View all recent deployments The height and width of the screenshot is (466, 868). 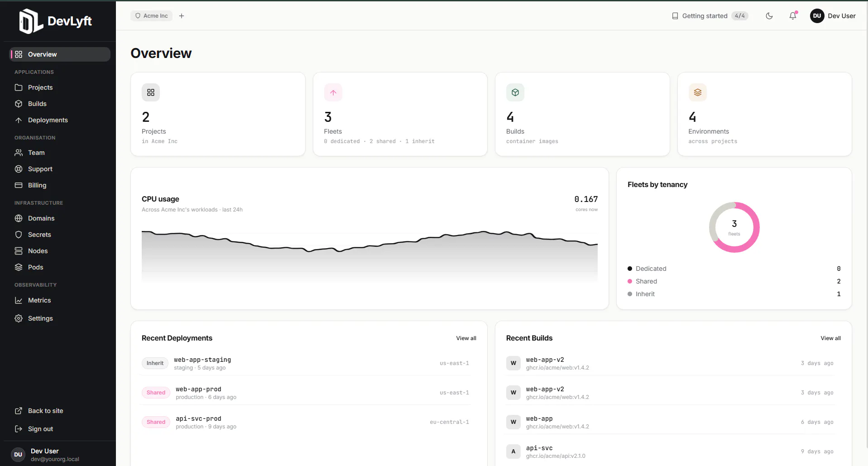pyautogui.click(x=466, y=338)
